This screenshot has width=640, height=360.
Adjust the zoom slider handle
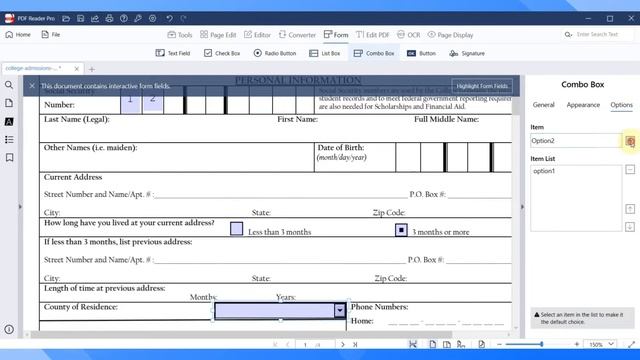pyautogui.click(x=542, y=344)
